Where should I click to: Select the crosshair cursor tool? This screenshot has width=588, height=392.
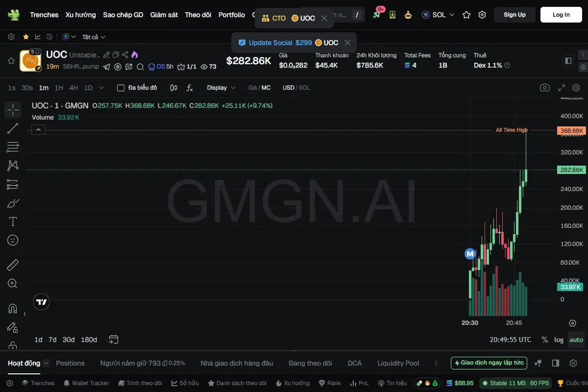[13, 110]
